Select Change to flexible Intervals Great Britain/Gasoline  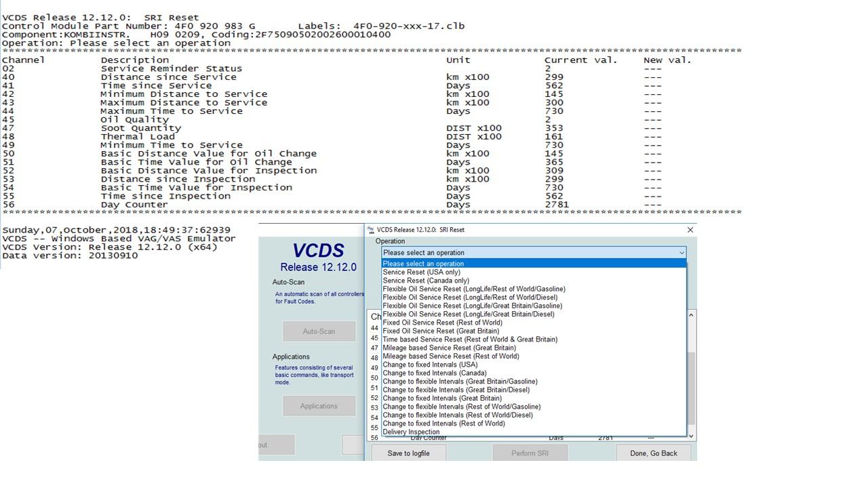click(x=534, y=382)
